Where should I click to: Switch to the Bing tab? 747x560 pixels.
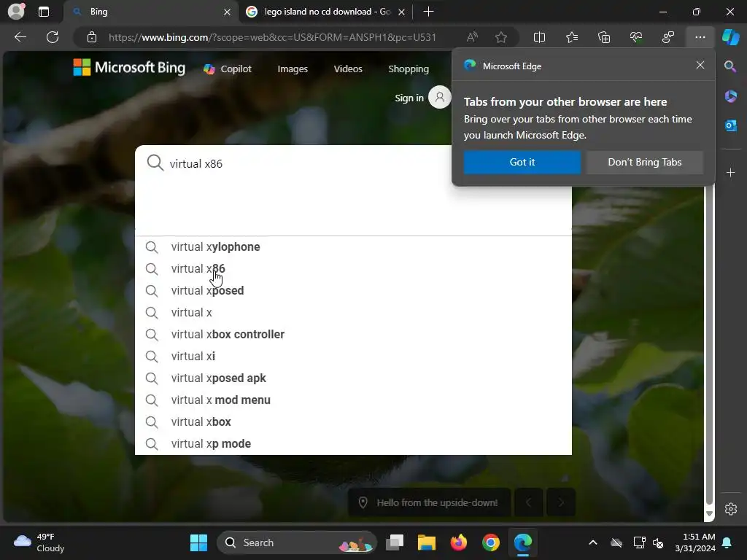pyautogui.click(x=151, y=12)
